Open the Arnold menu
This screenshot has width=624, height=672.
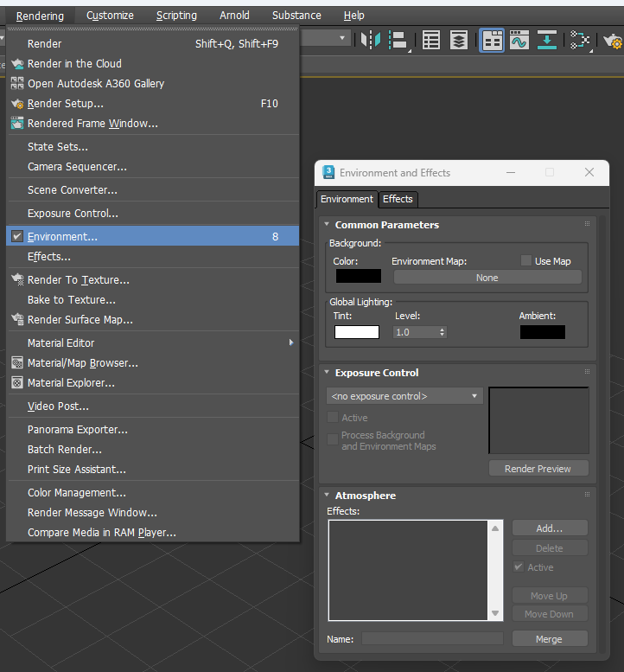point(234,16)
